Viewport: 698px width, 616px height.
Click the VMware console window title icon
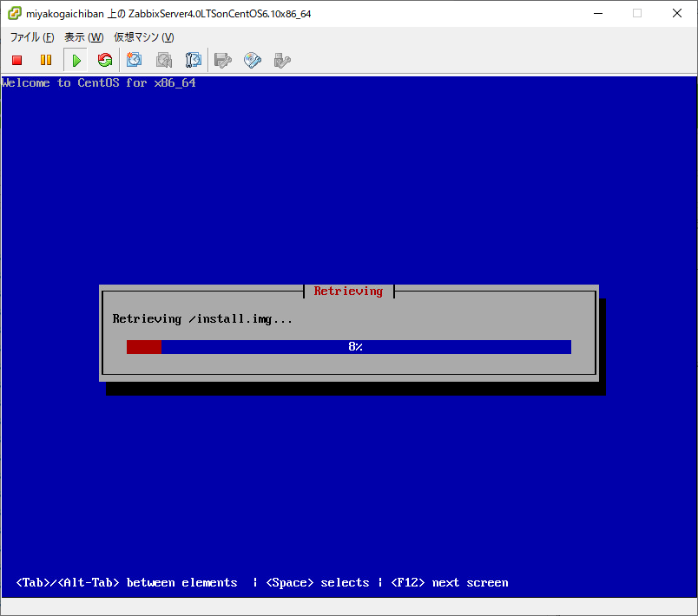14,13
